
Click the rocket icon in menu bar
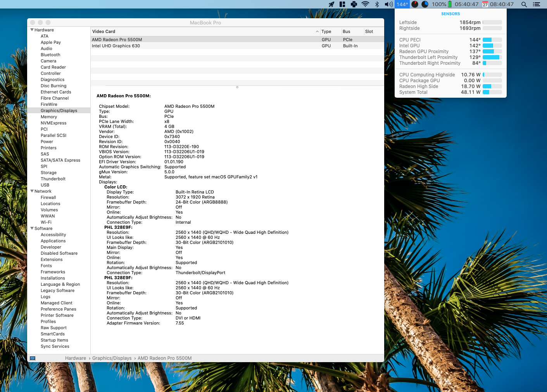click(x=331, y=4)
